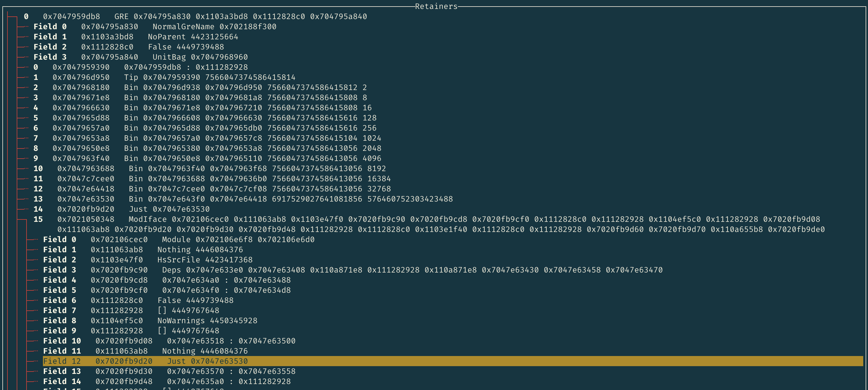Select Field 14 under ModIface
This screenshot has height=390, width=868.
click(167, 381)
